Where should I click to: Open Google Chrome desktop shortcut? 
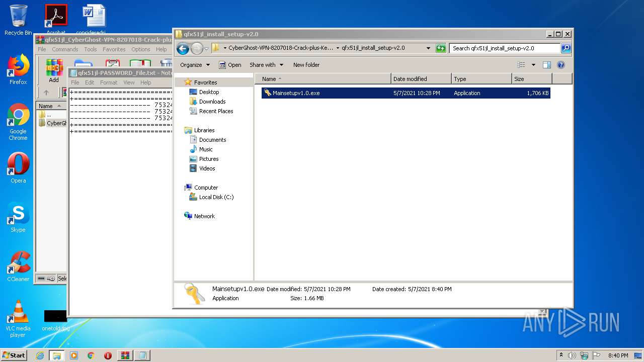point(18,122)
